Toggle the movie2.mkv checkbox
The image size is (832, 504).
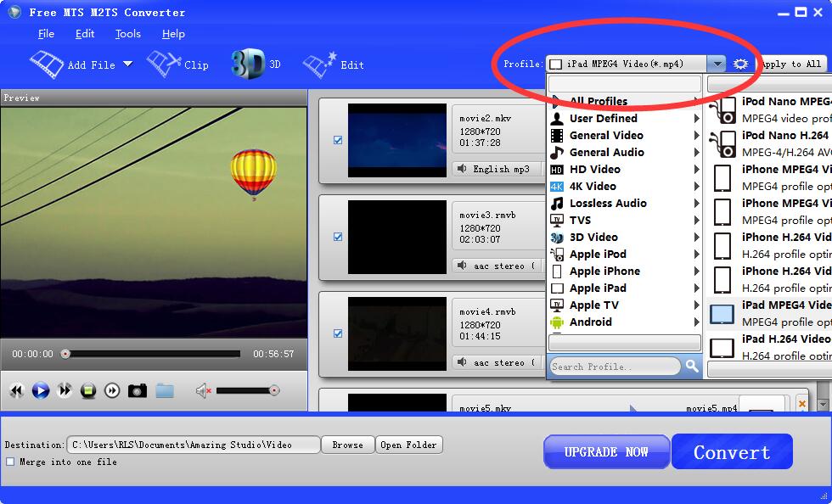[x=338, y=140]
